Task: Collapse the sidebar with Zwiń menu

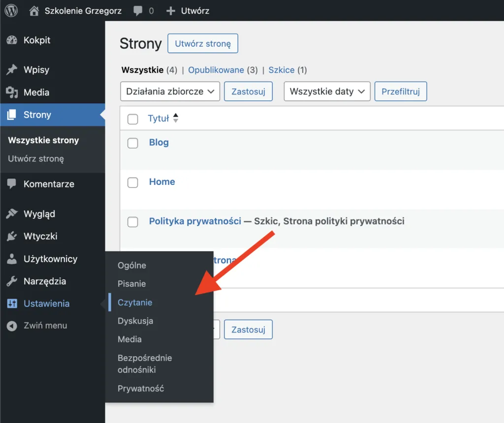Action: [45, 325]
